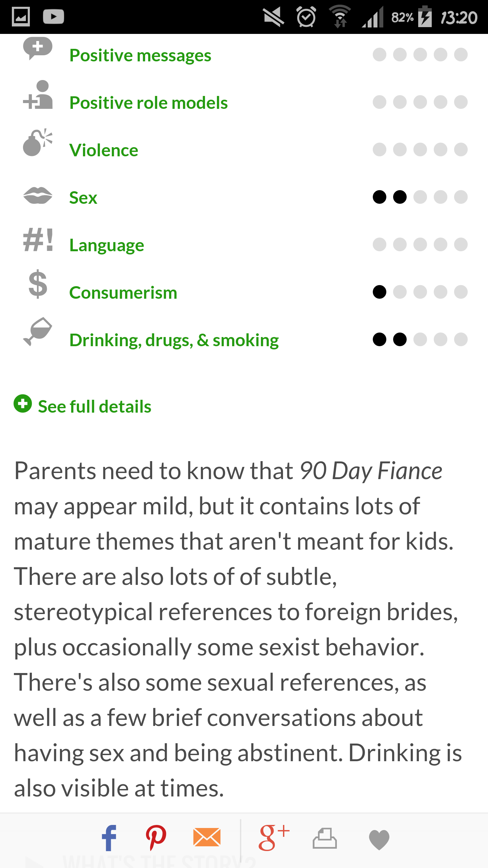Open Drinking, drugs, & smoking details
488x868 pixels.
pyautogui.click(x=174, y=340)
